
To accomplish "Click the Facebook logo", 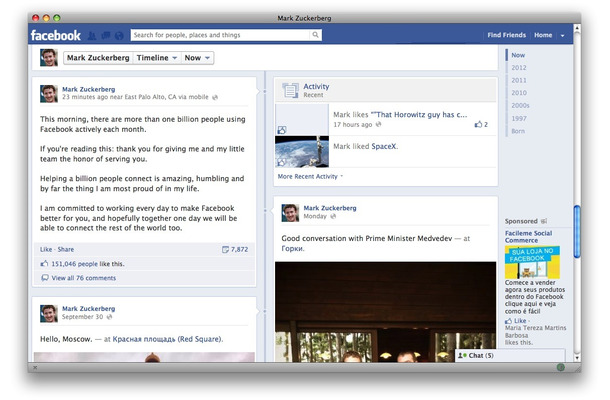I will [x=56, y=35].
